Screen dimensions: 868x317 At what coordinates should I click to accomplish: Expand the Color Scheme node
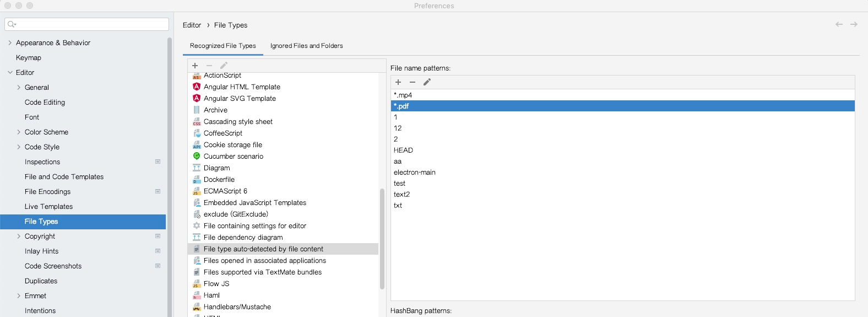19,132
